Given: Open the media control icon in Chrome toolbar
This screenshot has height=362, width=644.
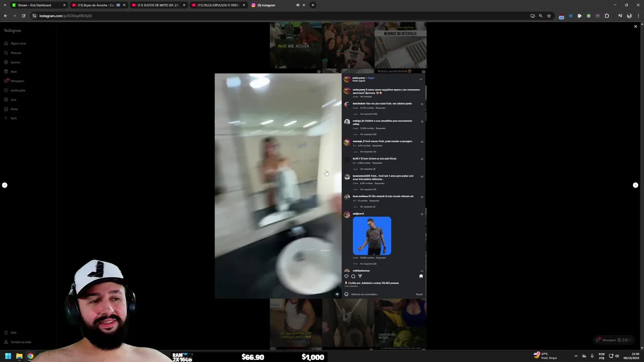Looking at the screenshot, I should [620, 16].
